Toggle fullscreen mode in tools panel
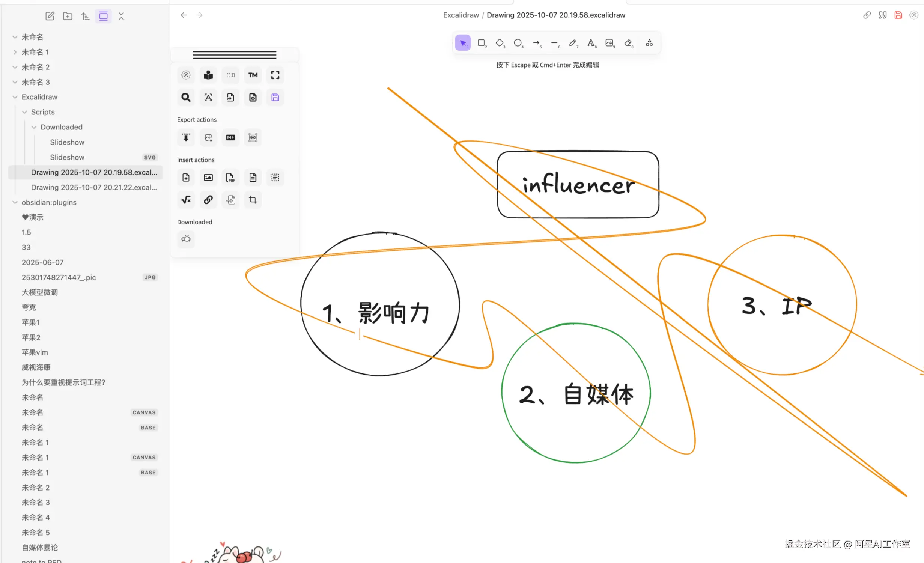The image size is (924, 563). point(275,75)
